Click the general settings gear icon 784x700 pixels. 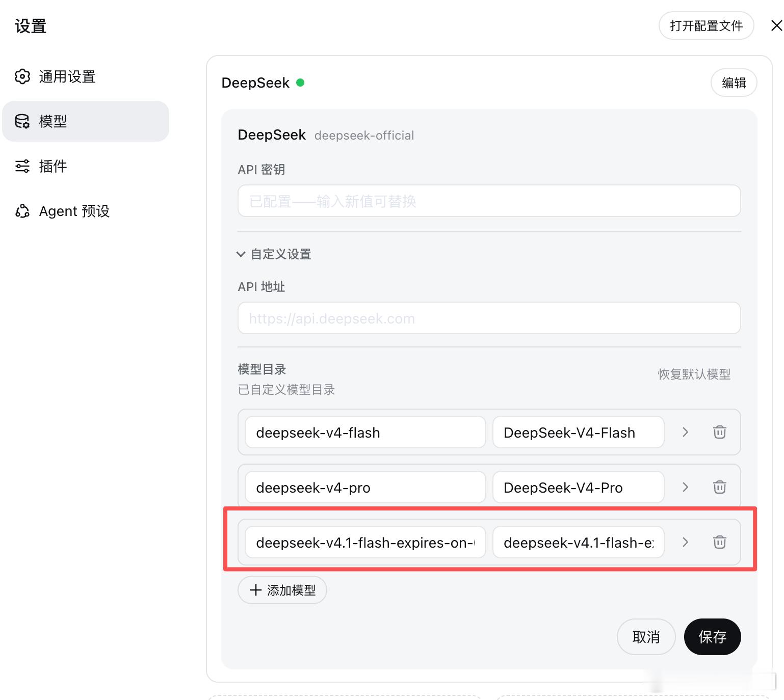point(22,76)
